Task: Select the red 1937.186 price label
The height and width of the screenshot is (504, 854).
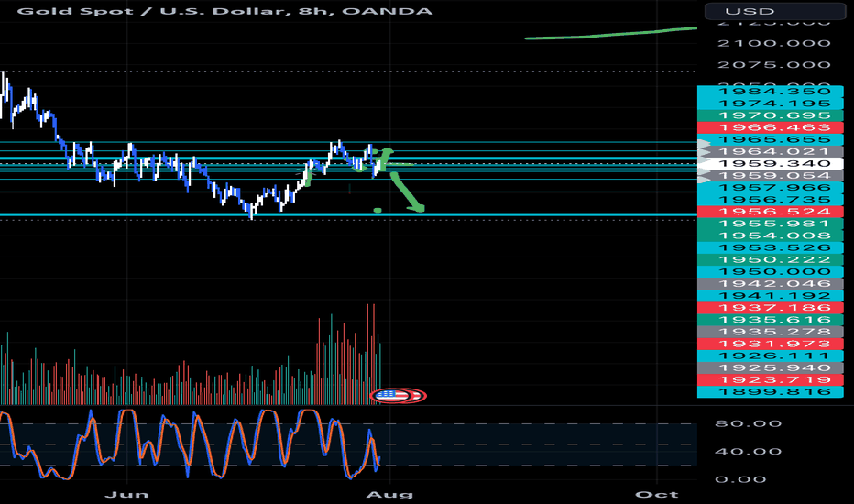Action: click(770, 307)
